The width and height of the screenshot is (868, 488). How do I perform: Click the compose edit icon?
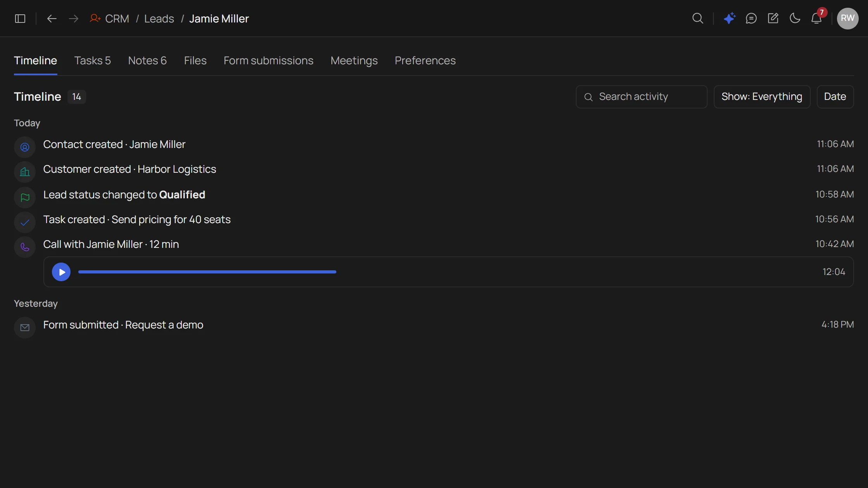click(773, 18)
